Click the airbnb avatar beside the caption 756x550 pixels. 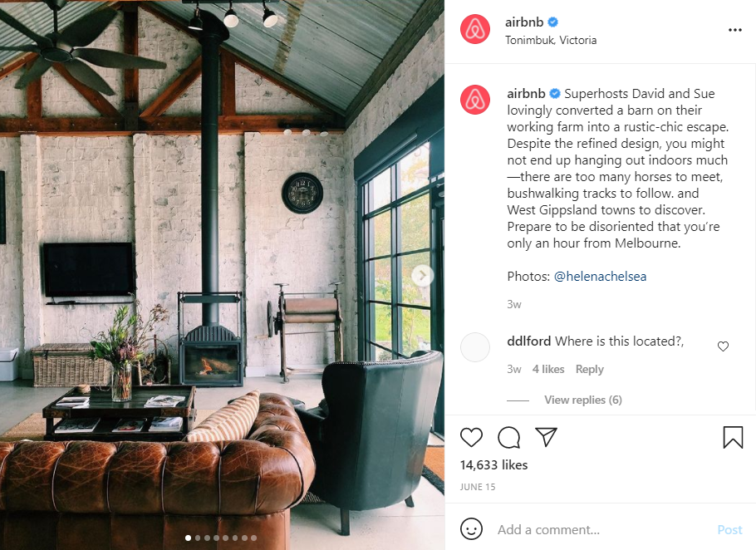(x=475, y=100)
